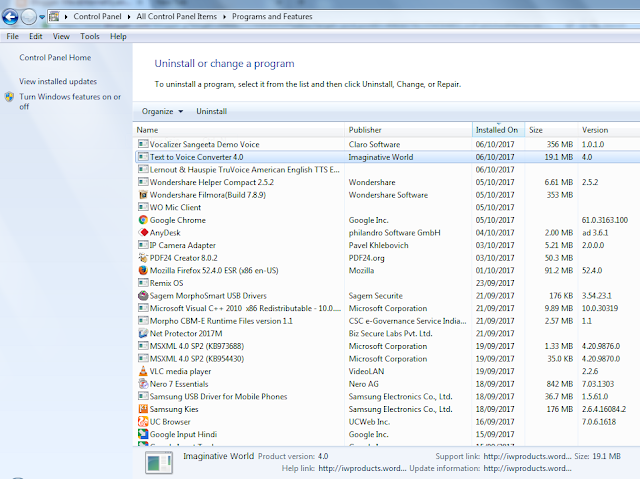Click the Net Protector 2017M icon

coord(143,333)
